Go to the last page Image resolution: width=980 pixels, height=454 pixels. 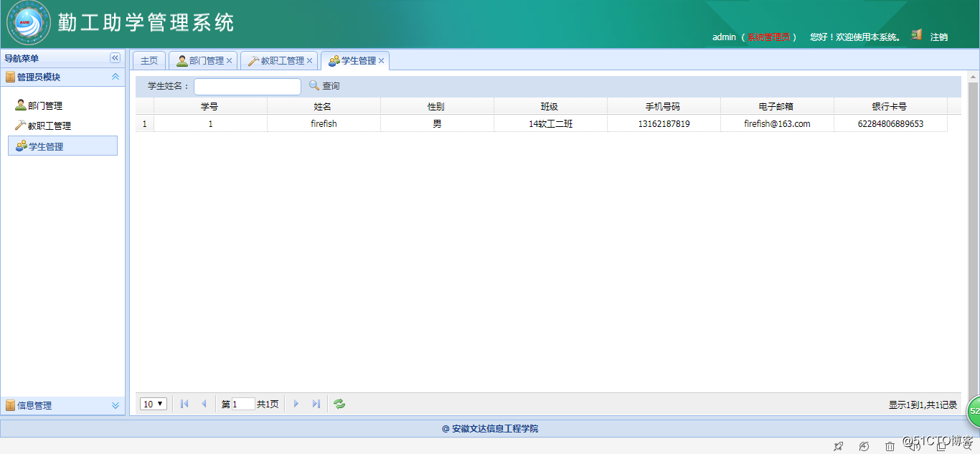pos(316,404)
